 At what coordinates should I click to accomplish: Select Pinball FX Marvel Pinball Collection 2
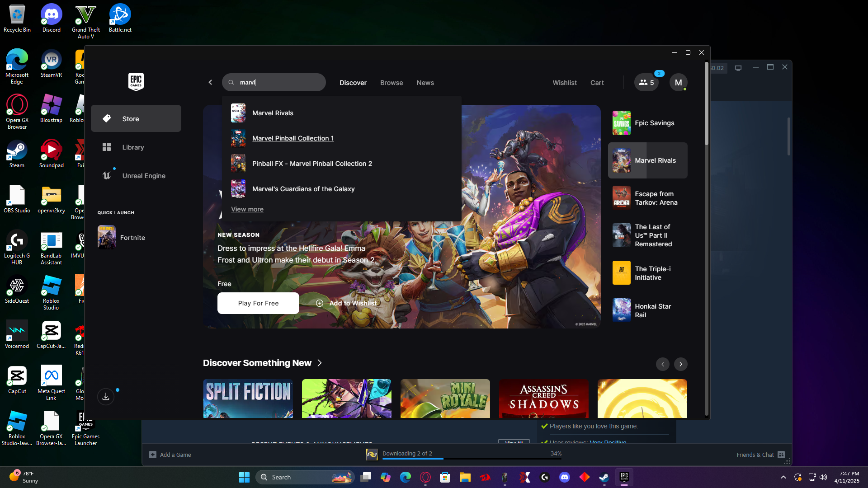point(342,164)
